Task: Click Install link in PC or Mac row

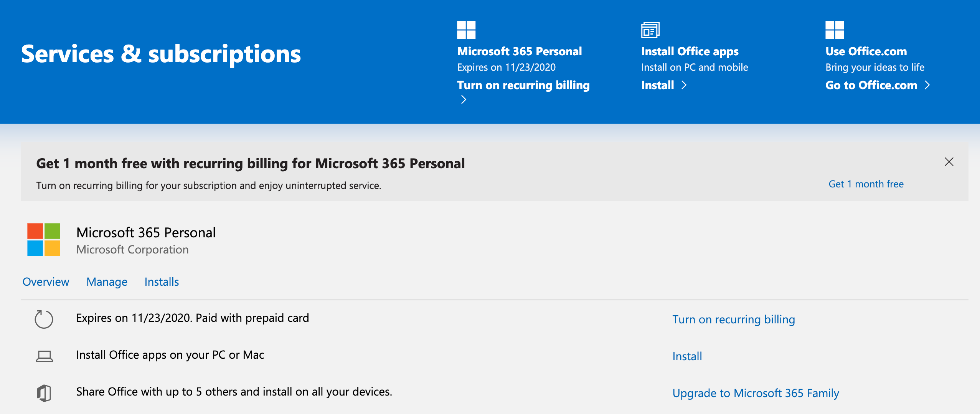Action: (x=687, y=356)
